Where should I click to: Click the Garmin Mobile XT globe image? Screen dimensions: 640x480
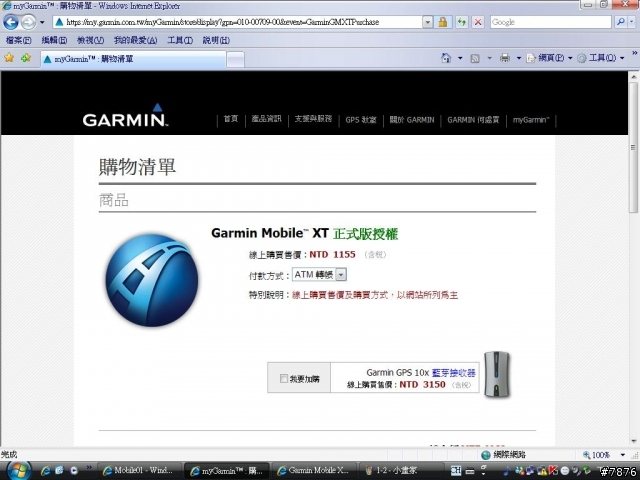pyautogui.click(x=151, y=280)
